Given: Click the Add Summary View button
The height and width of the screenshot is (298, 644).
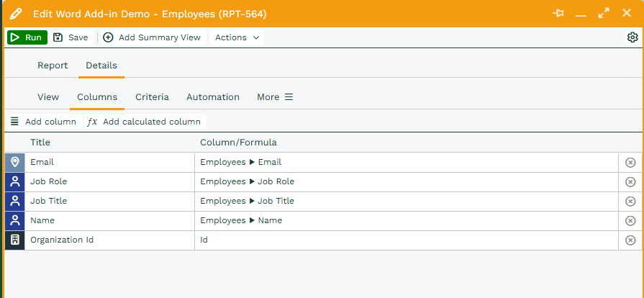Looking at the screenshot, I should pyautogui.click(x=153, y=37).
